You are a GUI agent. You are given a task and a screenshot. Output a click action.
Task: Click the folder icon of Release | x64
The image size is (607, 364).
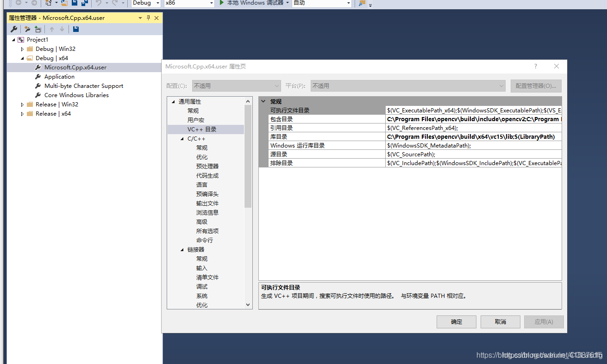click(30, 114)
